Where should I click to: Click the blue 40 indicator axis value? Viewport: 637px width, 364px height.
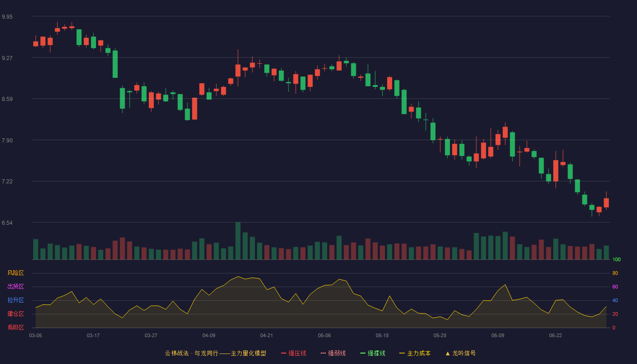(615, 300)
